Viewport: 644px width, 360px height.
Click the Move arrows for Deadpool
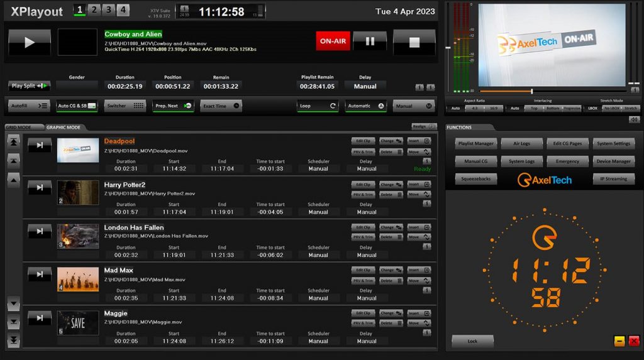[419, 152]
